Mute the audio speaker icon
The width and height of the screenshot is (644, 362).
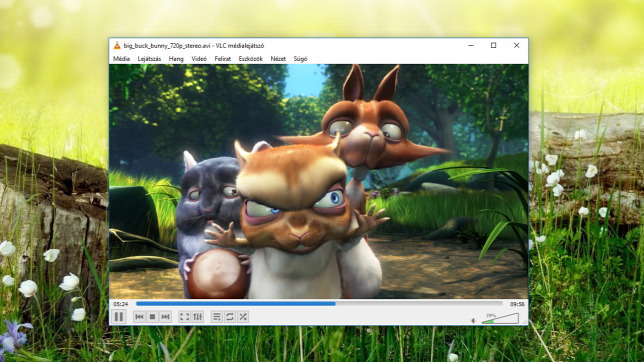474,320
